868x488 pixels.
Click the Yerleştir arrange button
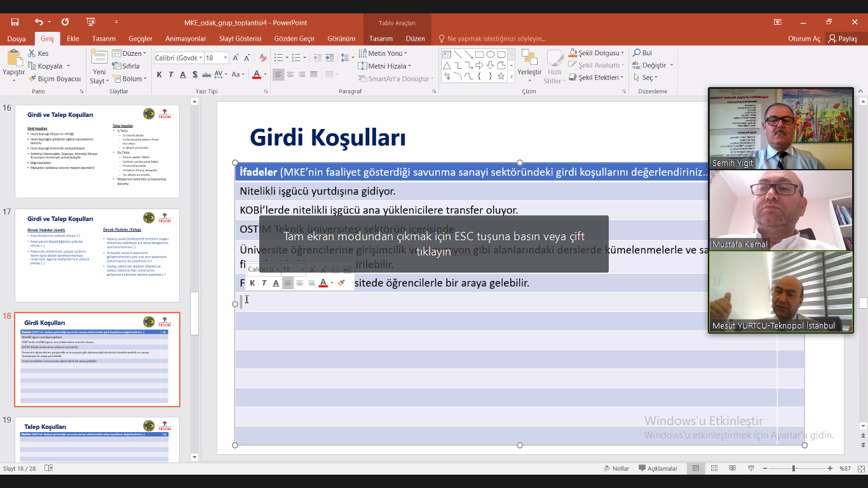529,66
